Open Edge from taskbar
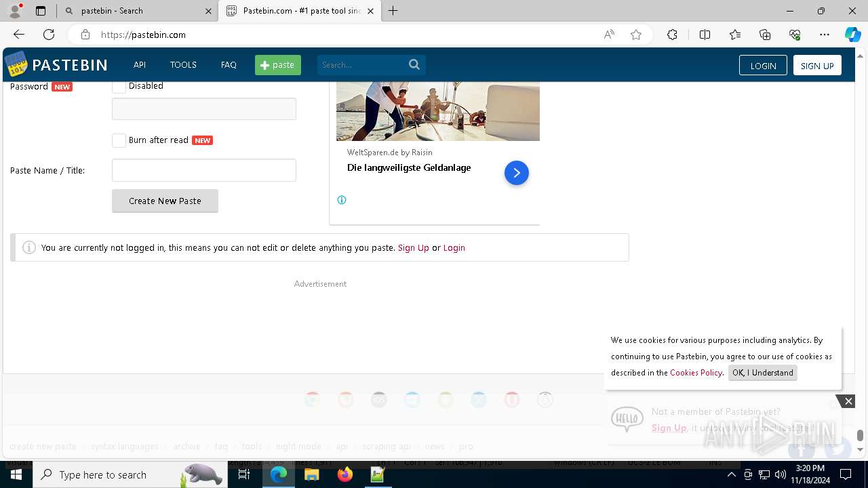The image size is (868, 488). point(279,474)
